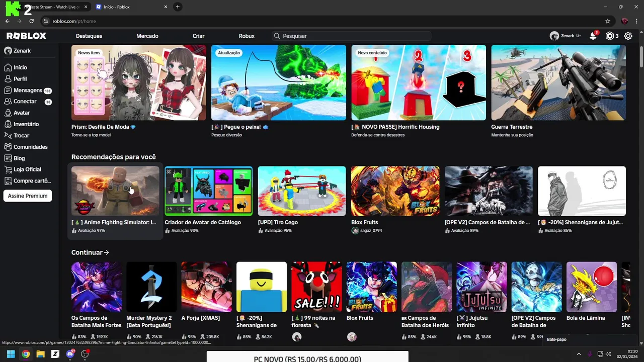Click the search magnifier icon
The height and width of the screenshot is (362, 644).
277,36
